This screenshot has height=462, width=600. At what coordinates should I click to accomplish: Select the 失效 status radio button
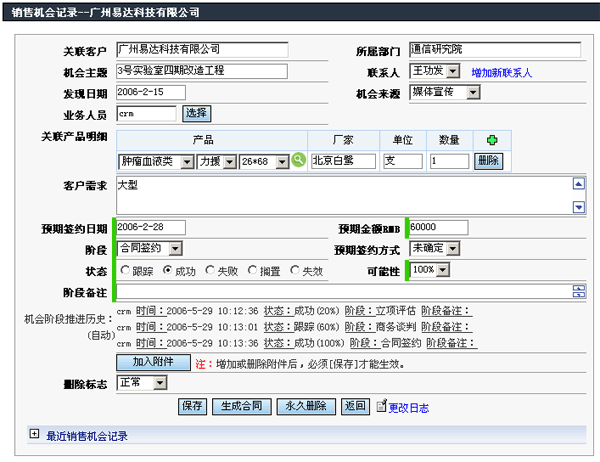pyautogui.click(x=295, y=270)
